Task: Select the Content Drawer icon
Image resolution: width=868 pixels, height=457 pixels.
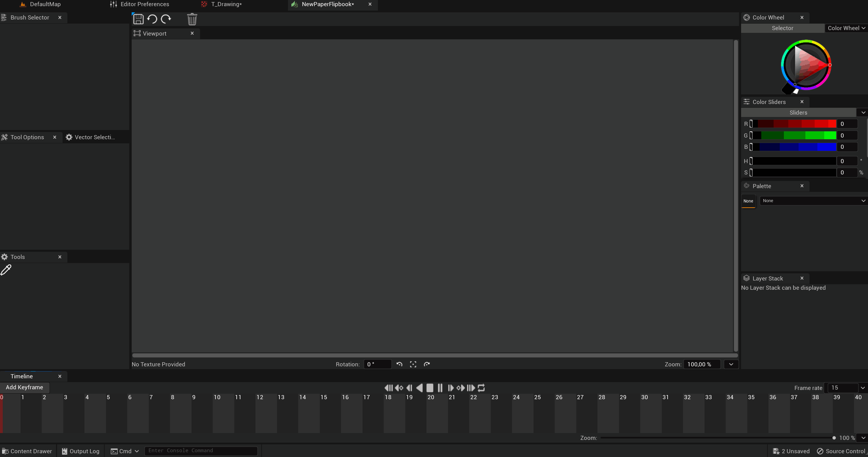Action: point(6,451)
